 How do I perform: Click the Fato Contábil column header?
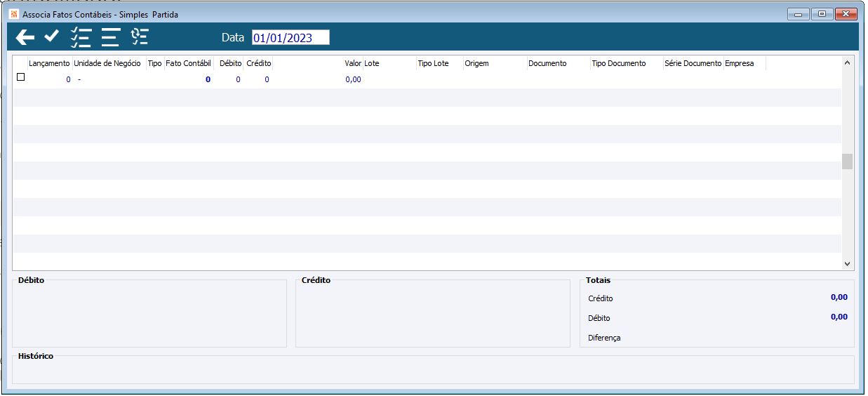point(188,63)
